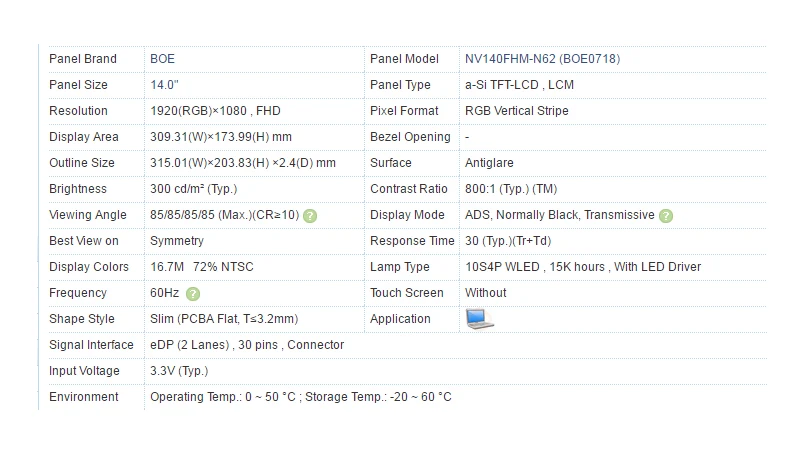Click the help icon beside Viewing Angle value
The image size is (800, 450).
310,216
